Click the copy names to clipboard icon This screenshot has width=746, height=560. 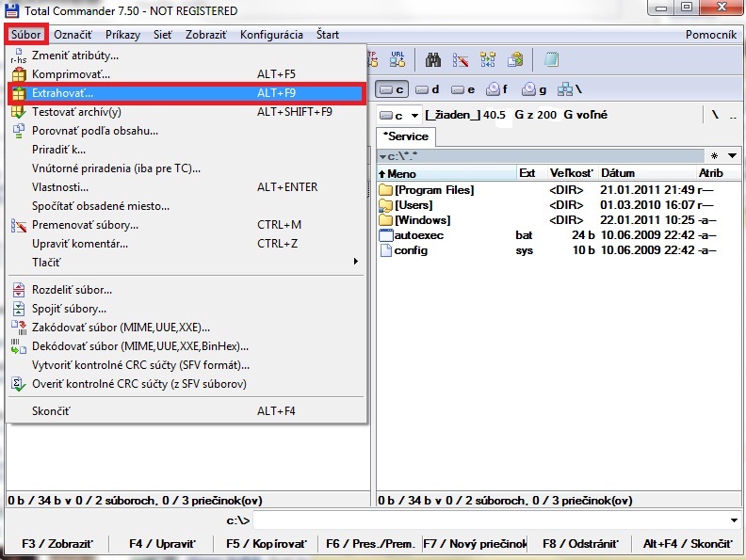click(515, 60)
